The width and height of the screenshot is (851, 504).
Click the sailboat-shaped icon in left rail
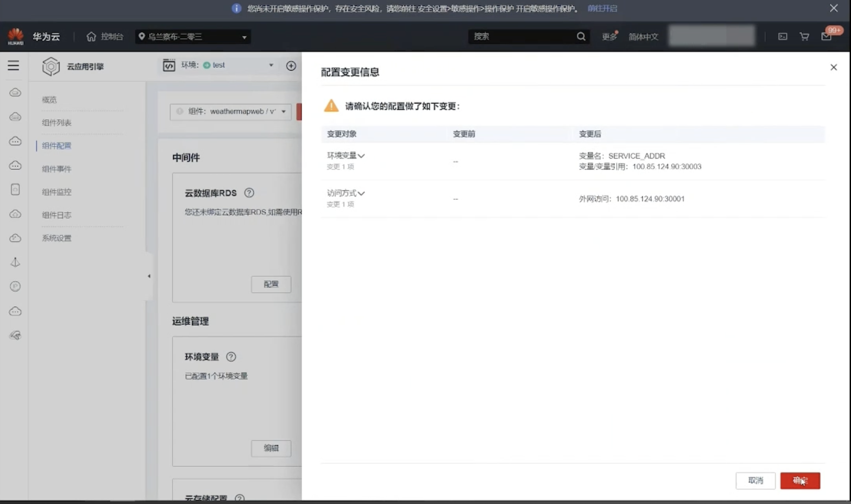pos(15,262)
